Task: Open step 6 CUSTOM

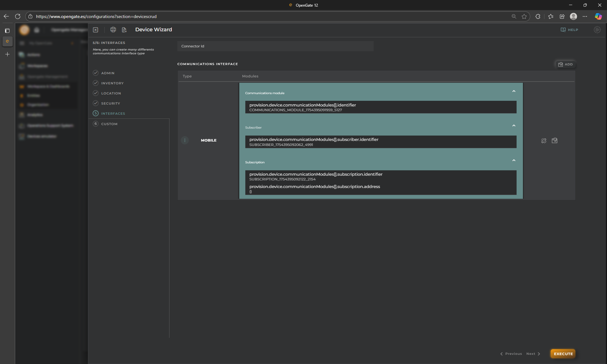Action: tap(109, 124)
